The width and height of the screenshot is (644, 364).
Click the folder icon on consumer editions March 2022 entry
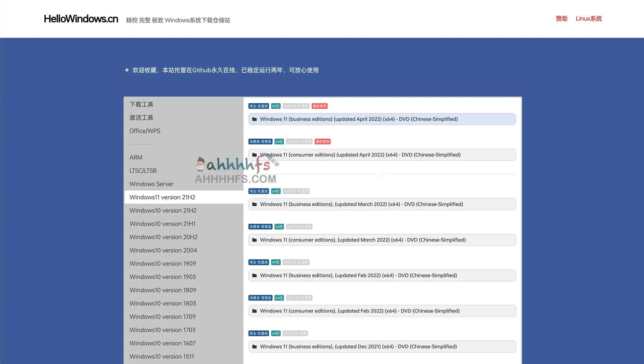coord(255,240)
